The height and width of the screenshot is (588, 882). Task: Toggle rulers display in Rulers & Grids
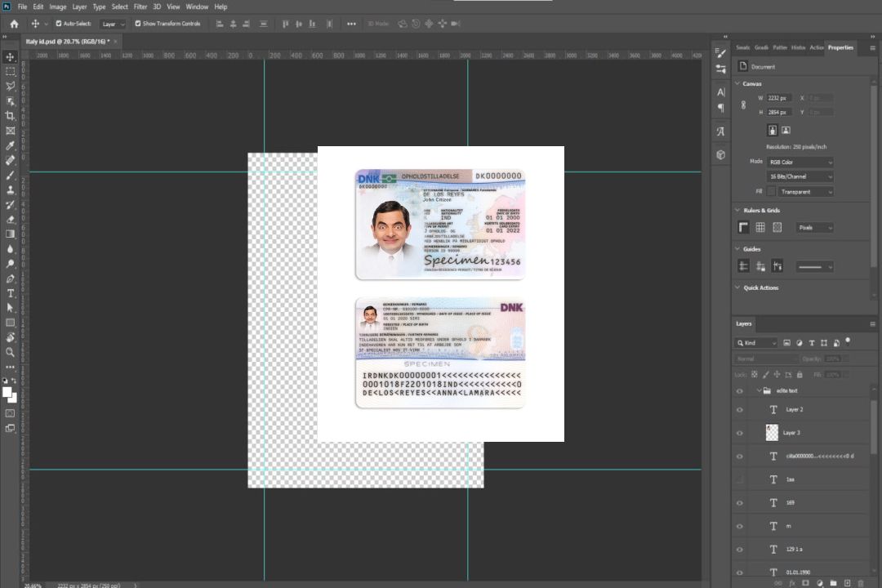[743, 227]
